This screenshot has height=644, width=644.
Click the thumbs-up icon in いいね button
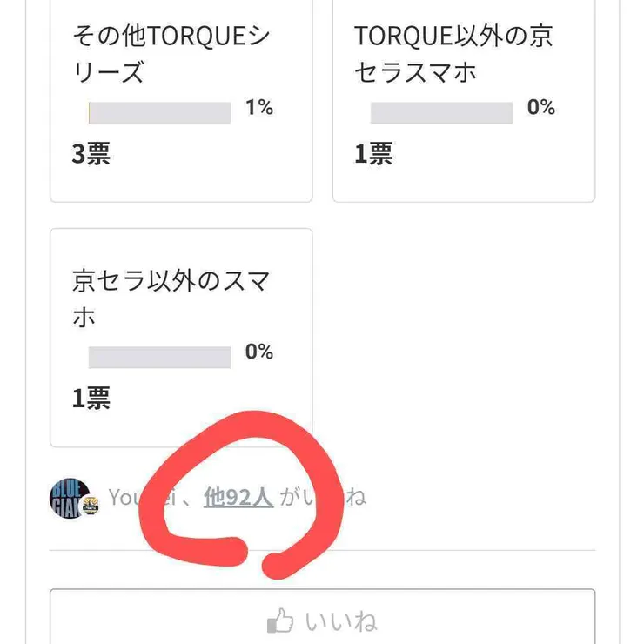point(279,621)
